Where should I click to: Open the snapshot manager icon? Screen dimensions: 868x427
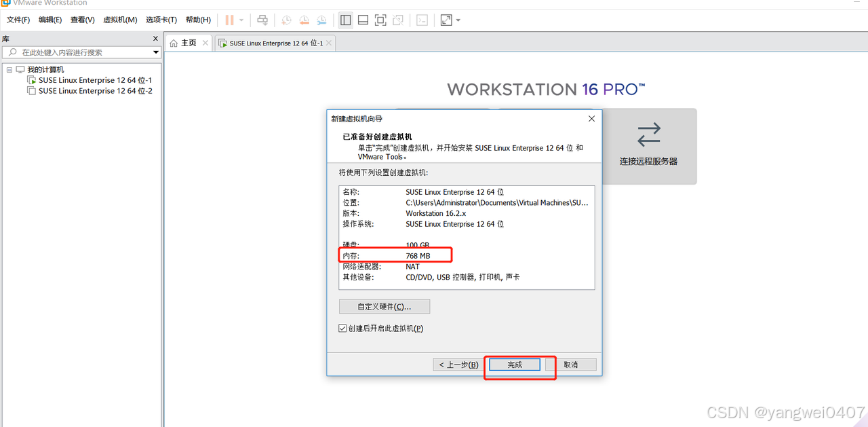point(321,20)
